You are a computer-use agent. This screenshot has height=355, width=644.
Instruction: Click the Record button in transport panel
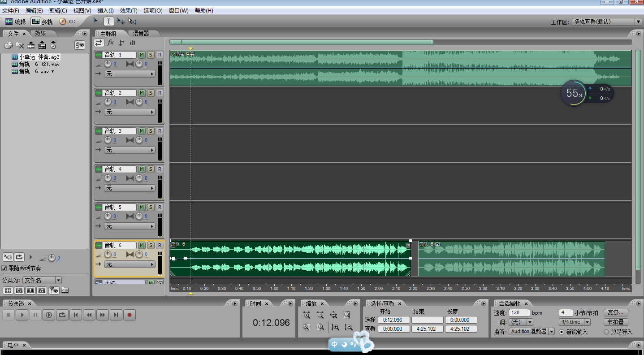pos(130,315)
